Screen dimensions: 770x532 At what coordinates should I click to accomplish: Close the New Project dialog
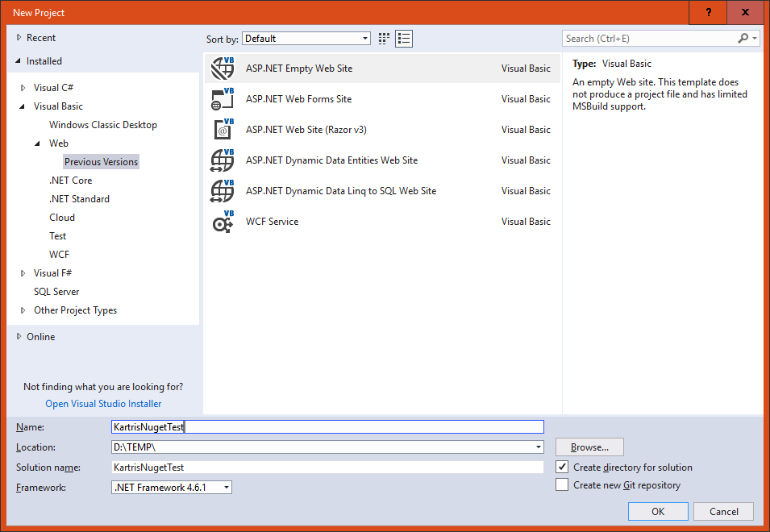click(745, 13)
